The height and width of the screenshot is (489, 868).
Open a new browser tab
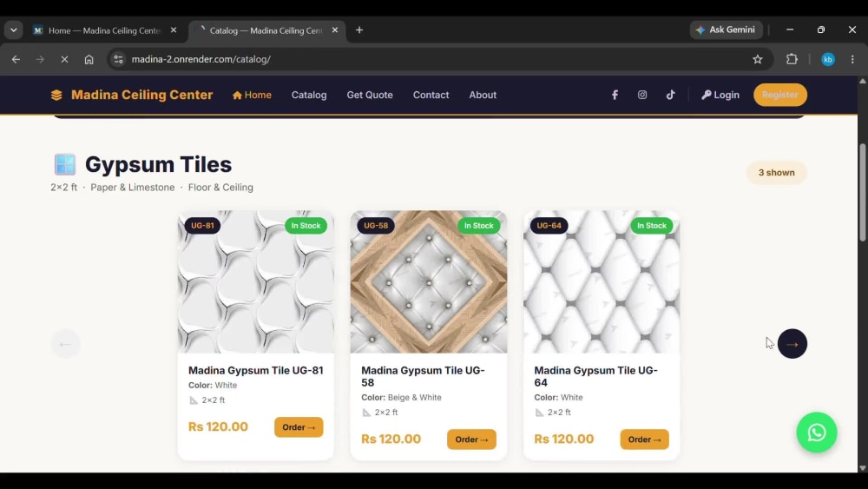click(359, 30)
